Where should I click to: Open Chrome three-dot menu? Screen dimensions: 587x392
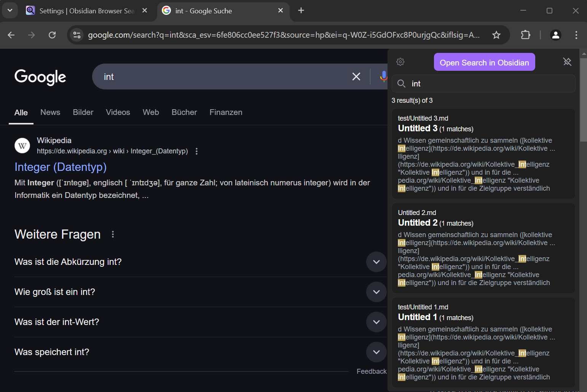click(576, 35)
